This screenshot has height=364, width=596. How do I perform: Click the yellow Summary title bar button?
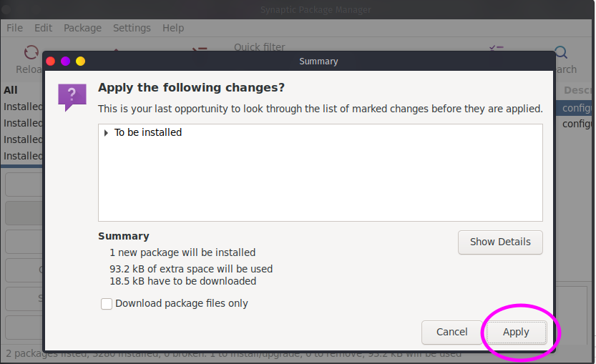click(x=80, y=62)
